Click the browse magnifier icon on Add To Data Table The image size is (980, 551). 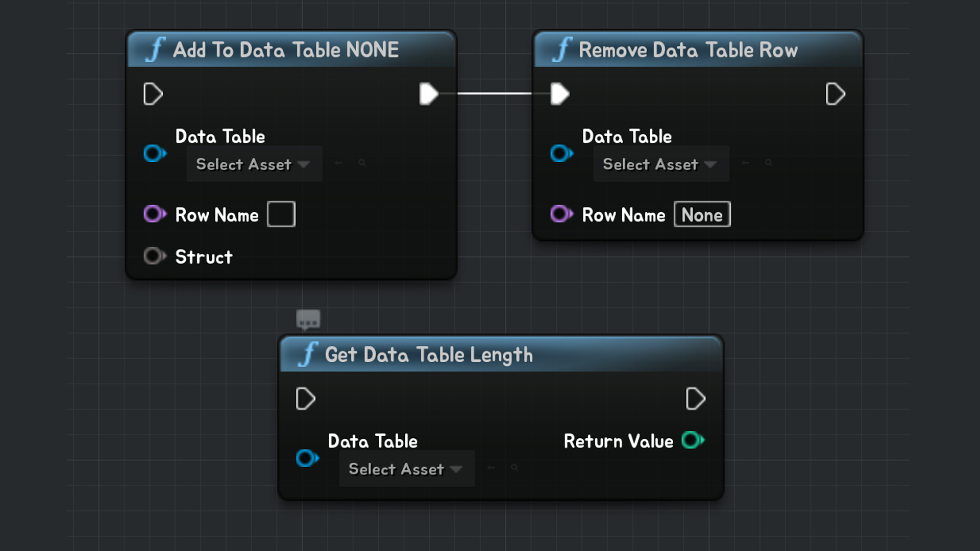362,163
